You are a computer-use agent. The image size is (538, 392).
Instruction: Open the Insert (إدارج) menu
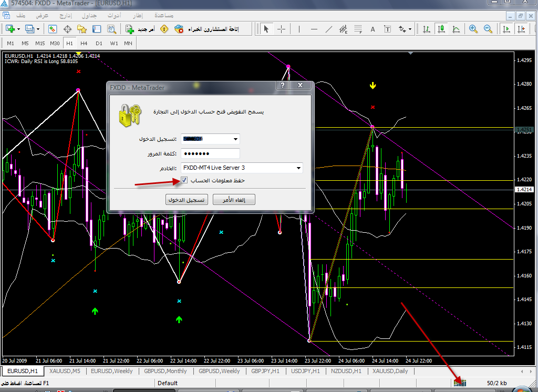click(65, 15)
